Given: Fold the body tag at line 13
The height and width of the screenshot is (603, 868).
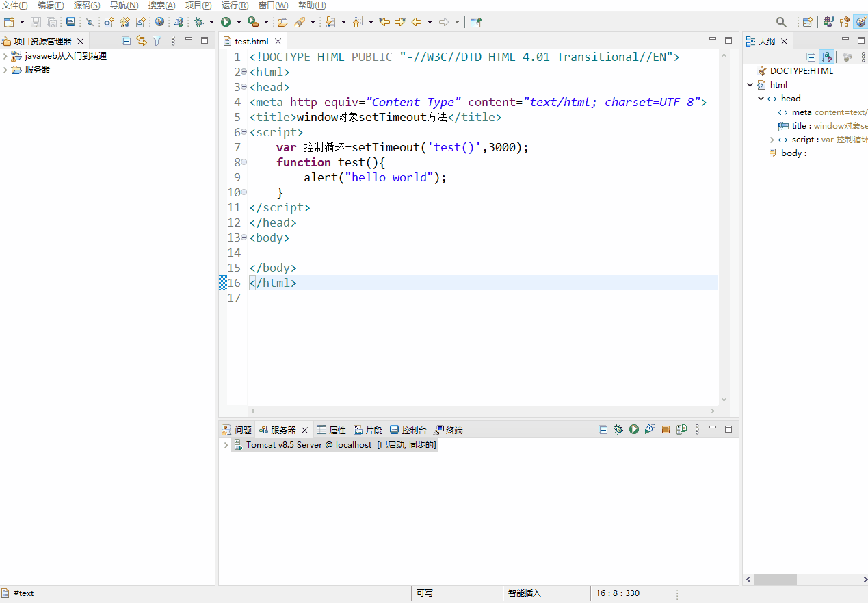Looking at the screenshot, I should tap(244, 237).
